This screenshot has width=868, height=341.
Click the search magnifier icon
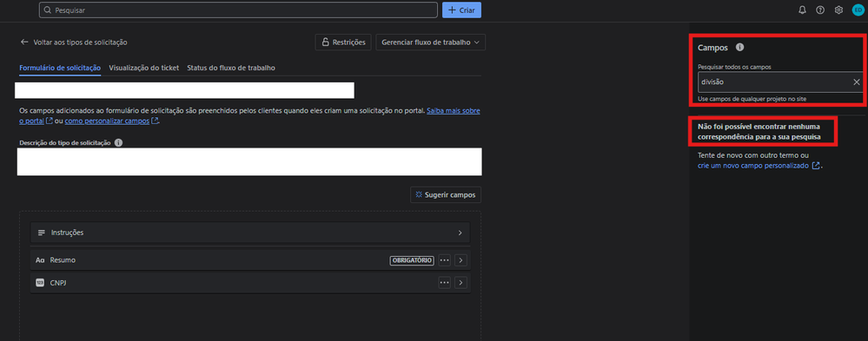point(48,10)
